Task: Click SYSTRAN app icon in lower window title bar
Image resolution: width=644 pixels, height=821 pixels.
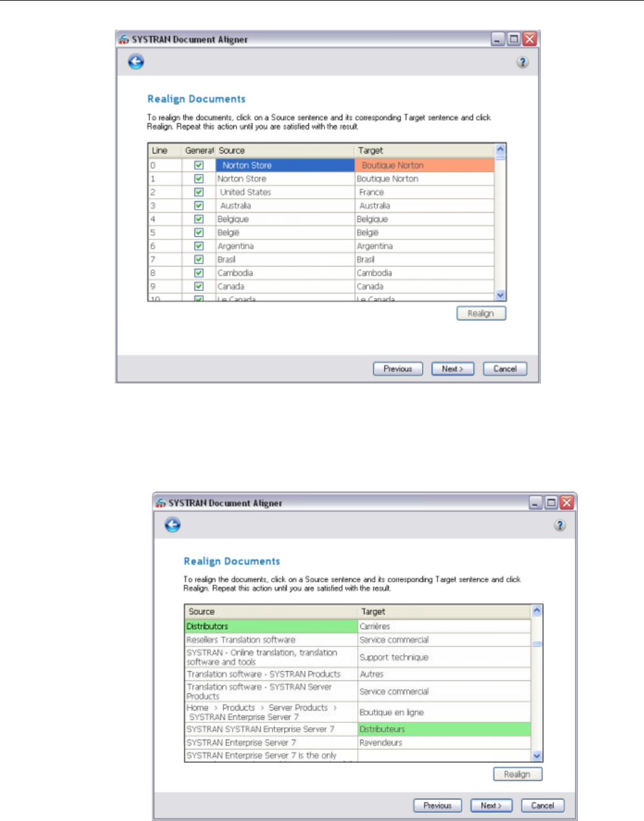Action: point(161,503)
